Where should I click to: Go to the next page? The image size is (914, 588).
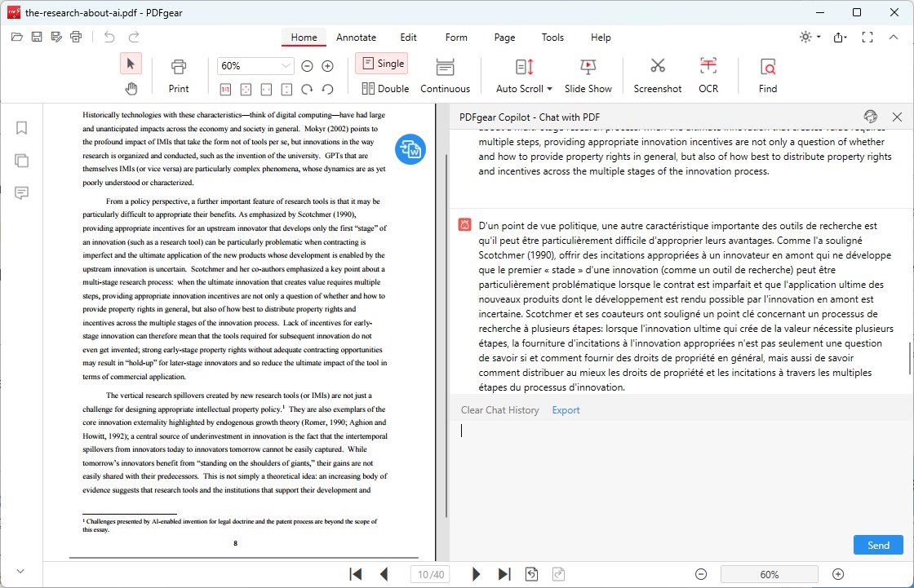[x=476, y=574]
